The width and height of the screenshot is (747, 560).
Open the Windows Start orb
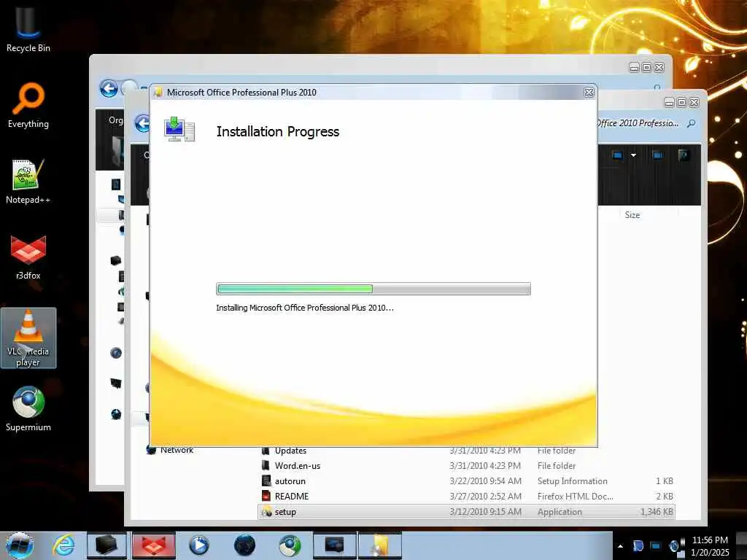(x=19, y=545)
